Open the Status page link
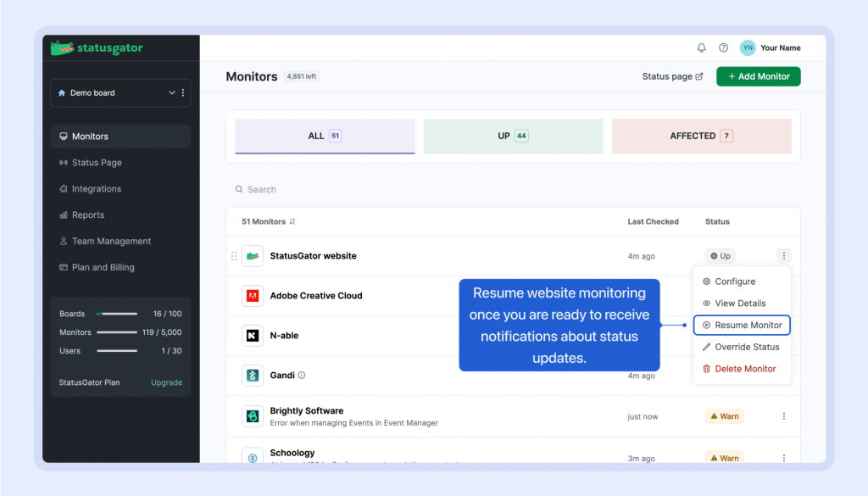Image resolution: width=868 pixels, height=496 pixels. [x=672, y=76]
